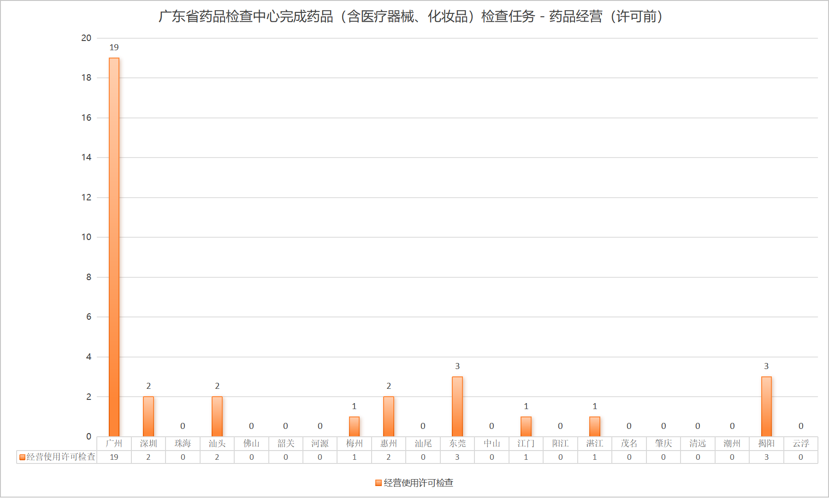Select the 揭阳 bar in the chart
This screenshot has height=504, width=829.
[766, 406]
